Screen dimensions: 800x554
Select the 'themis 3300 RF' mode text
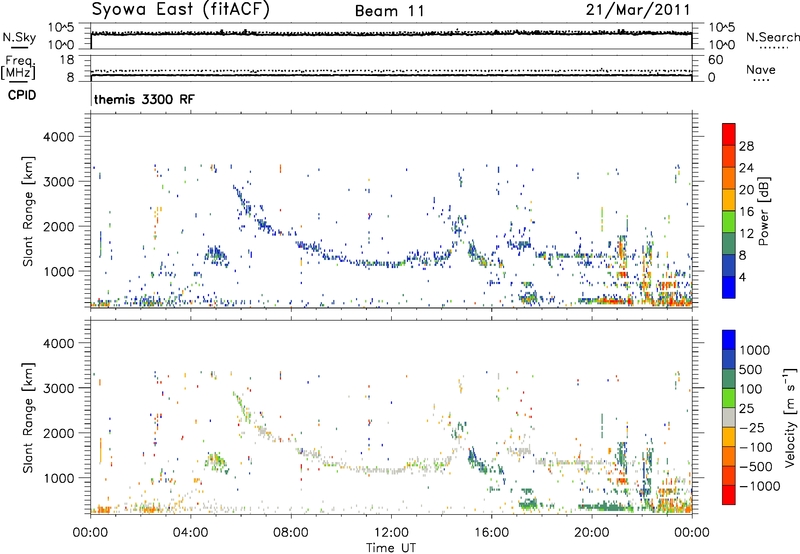point(144,99)
